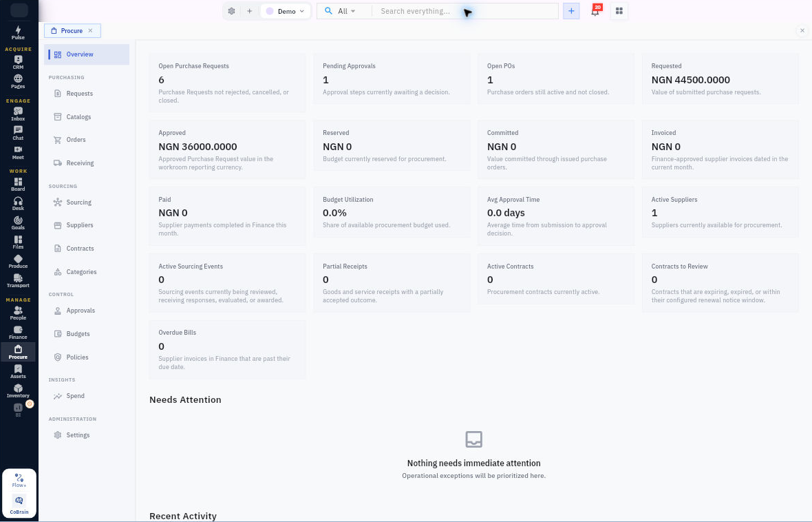Launch Flow+ from bottom panel
This screenshot has height=522, width=812.
[19, 480]
